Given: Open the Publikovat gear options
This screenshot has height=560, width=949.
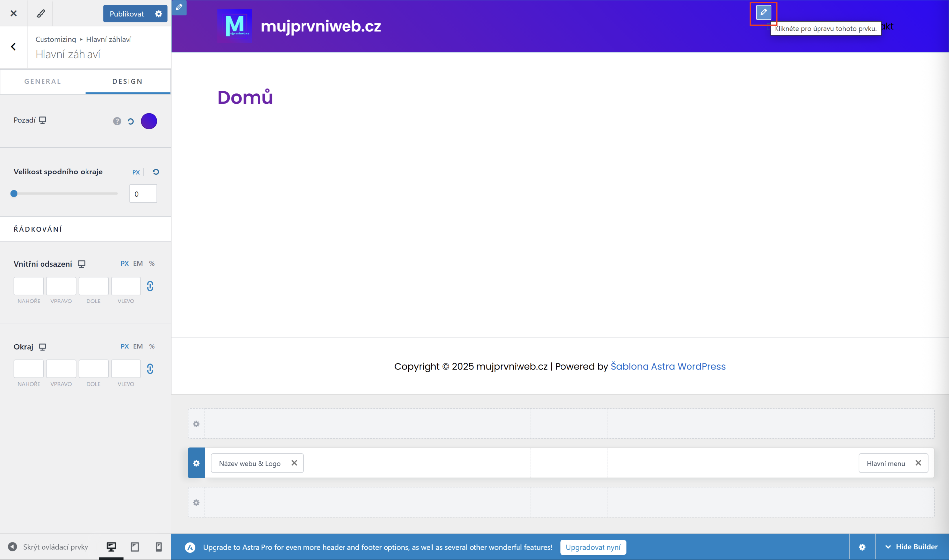Looking at the screenshot, I should [x=159, y=14].
